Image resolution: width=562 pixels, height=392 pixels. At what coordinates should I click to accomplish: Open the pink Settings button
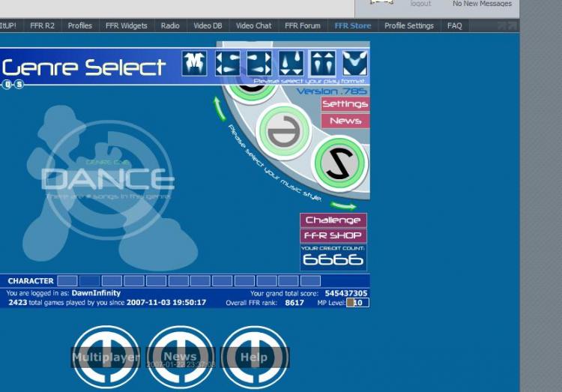pyautogui.click(x=345, y=104)
